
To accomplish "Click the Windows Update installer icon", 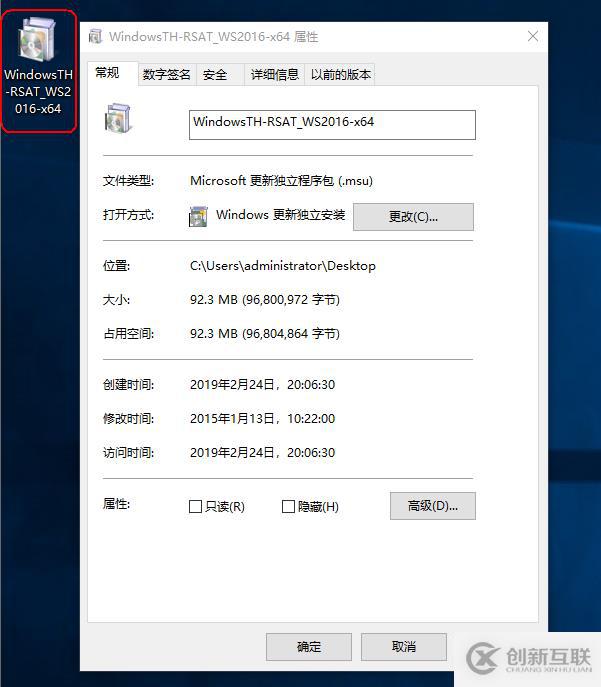I will point(198,216).
